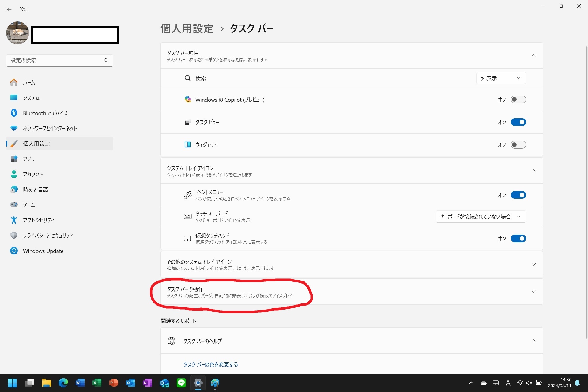Open タッチ キーボード dropdown
Image resolution: width=588 pixels, height=392 pixels.
pyautogui.click(x=480, y=217)
